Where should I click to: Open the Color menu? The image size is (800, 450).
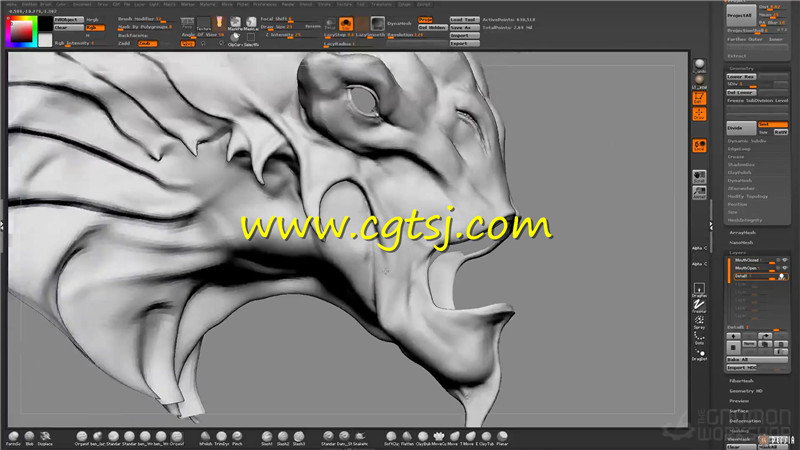[x=61, y=4]
